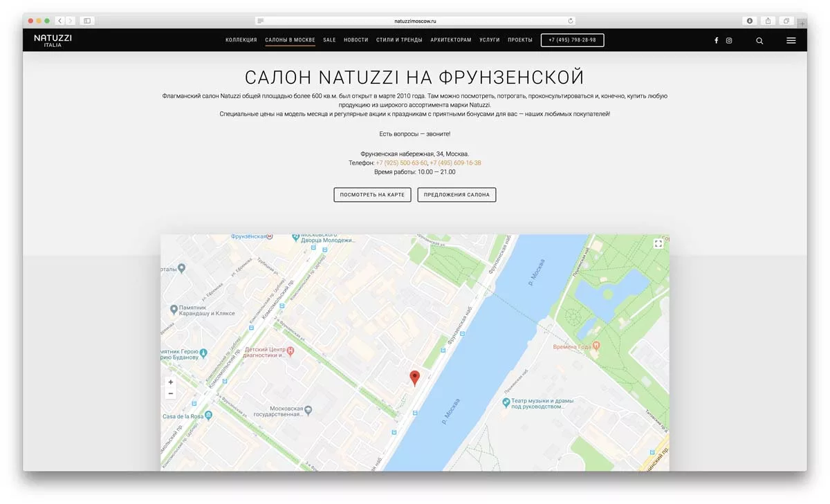Open site search magnifier icon

(759, 41)
